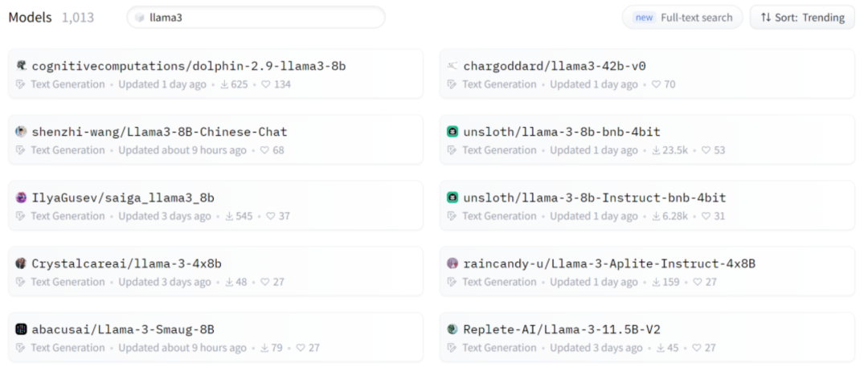Click the download icon next to 625
868x371 pixels.
[225, 84]
